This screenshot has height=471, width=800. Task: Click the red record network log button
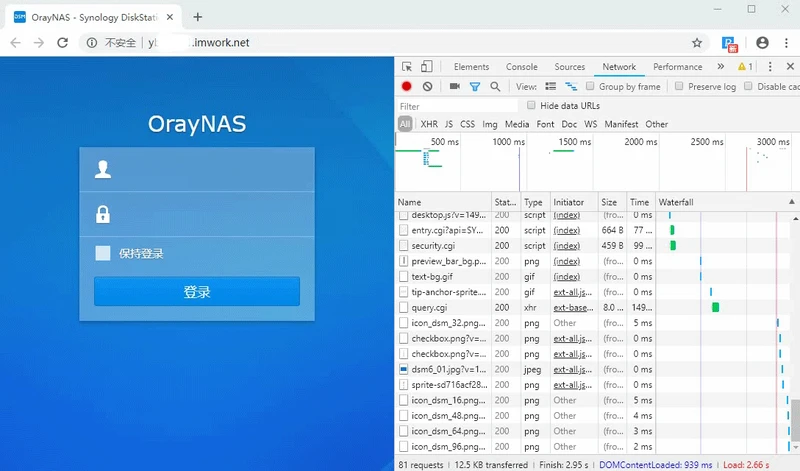(x=406, y=86)
